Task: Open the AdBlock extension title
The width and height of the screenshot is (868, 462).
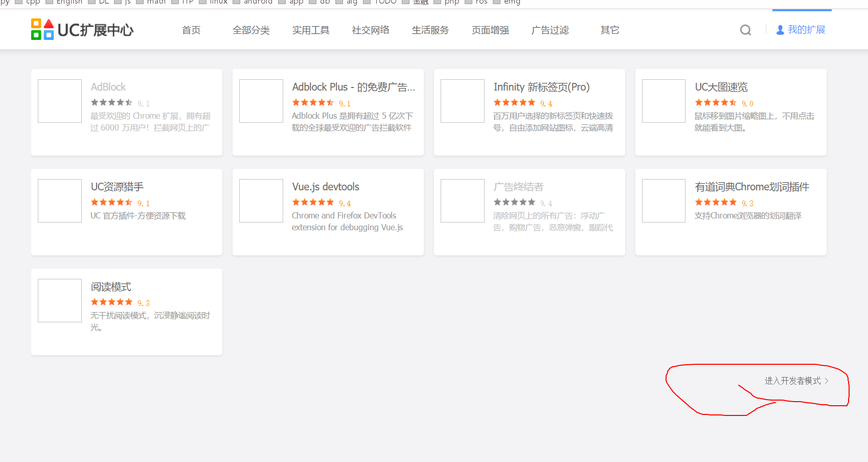Action: 108,87
